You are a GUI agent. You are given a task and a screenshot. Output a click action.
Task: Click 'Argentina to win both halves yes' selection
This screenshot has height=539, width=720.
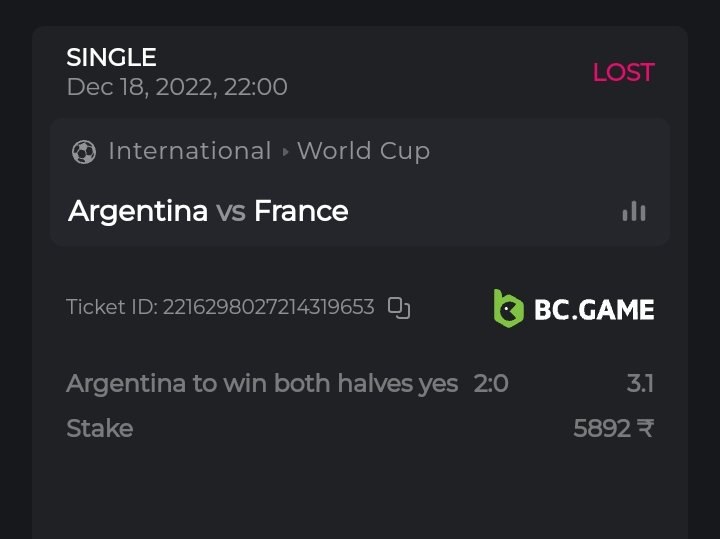point(262,383)
